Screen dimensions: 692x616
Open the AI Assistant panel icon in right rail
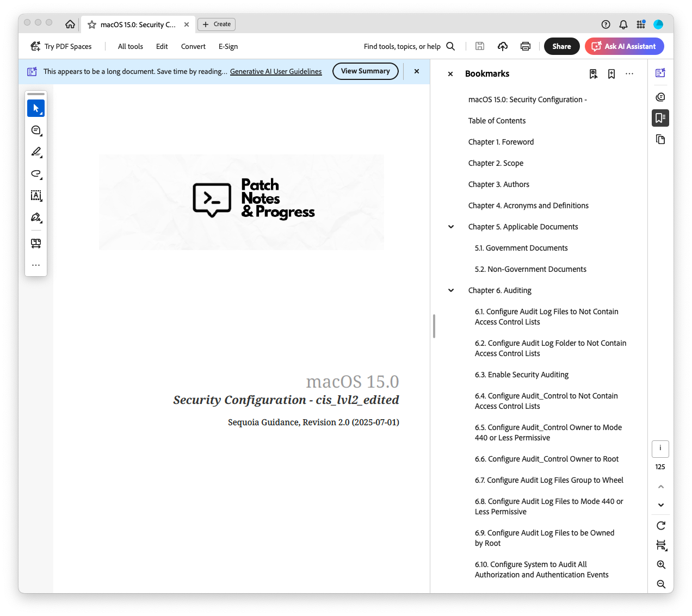click(x=660, y=73)
